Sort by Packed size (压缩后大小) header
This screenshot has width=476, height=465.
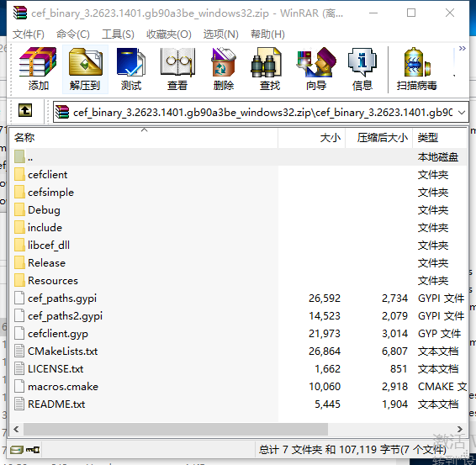coord(378,138)
